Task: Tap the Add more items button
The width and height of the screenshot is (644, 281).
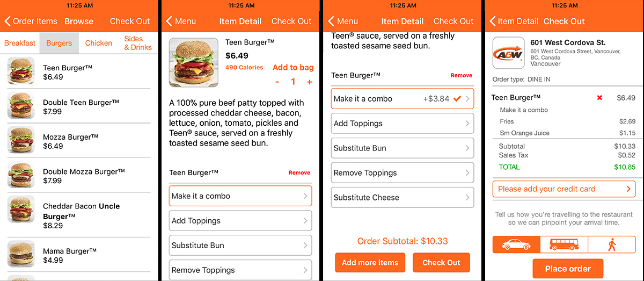Action: click(370, 263)
